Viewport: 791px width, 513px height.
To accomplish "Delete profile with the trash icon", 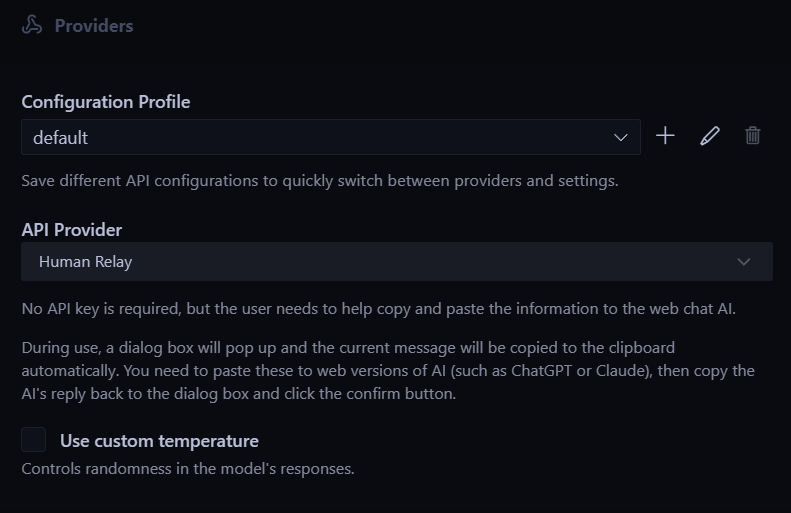I will coord(753,136).
